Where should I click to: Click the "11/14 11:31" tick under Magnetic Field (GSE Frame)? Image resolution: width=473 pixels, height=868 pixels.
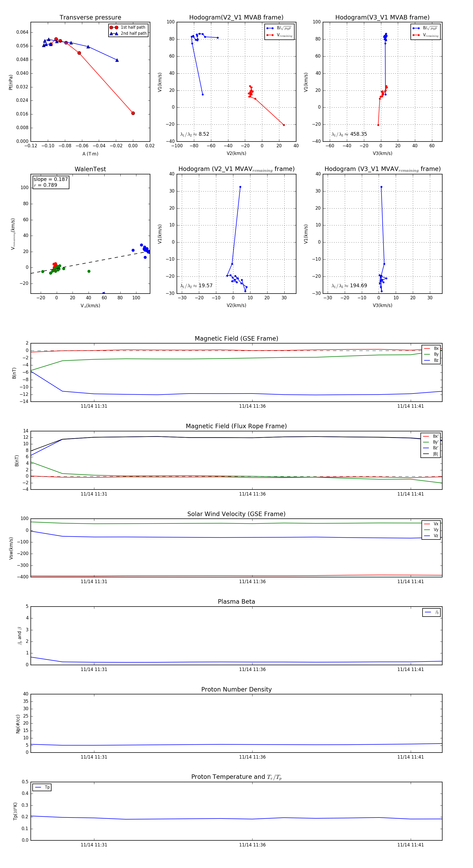94,406
